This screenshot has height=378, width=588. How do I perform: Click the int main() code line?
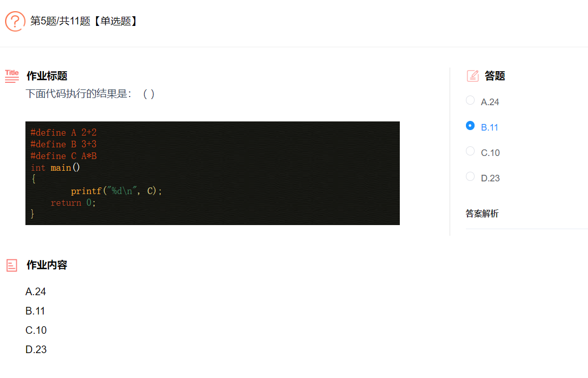[x=55, y=168]
